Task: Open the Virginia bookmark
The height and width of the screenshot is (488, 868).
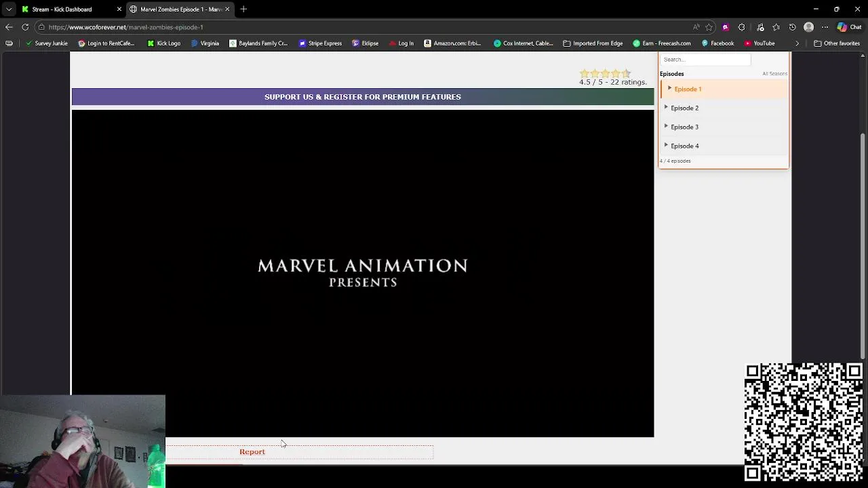Action: (x=205, y=43)
